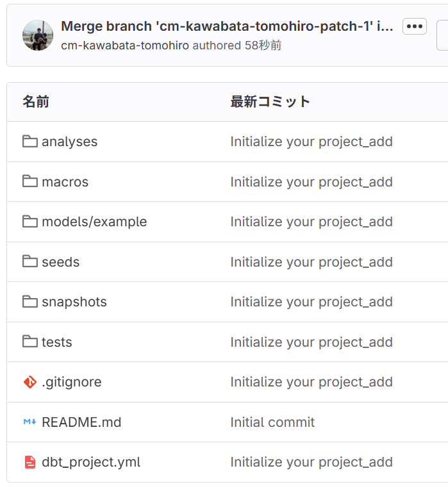This screenshot has width=448, height=498.
Task: Open the cm-kawabata-tomohiro author avatar
Action: (38, 35)
